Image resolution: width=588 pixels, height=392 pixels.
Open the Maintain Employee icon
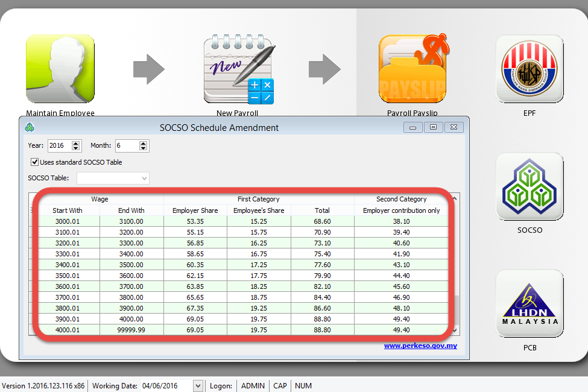pos(60,69)
